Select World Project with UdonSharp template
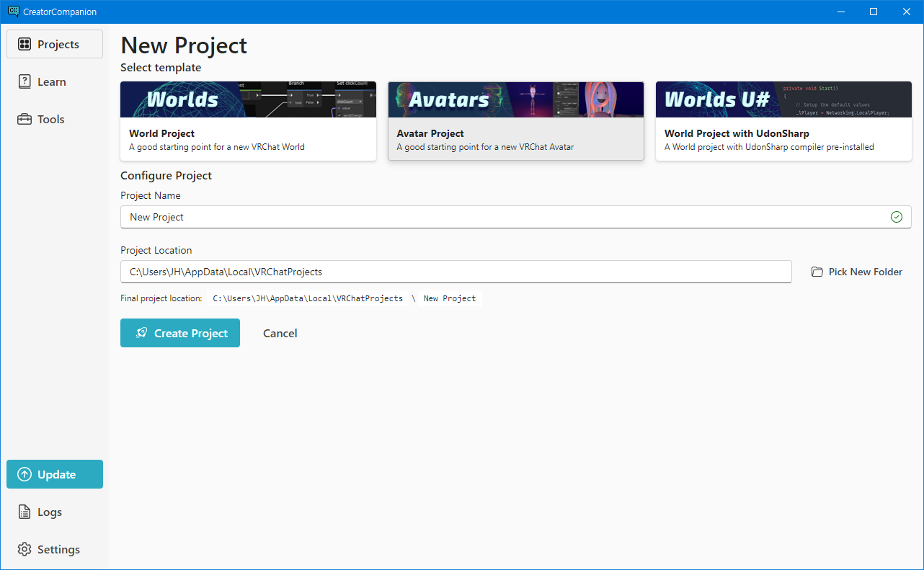The image size is (924, 570). (783, 120)
